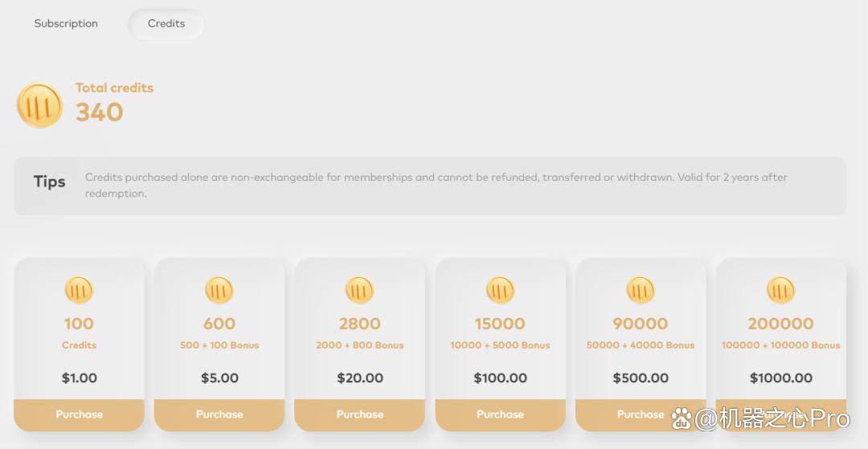868x449 pixels.
Task: Click the coin icon above 600 credits
Action: pyautogui.click(x=219, y=290)
